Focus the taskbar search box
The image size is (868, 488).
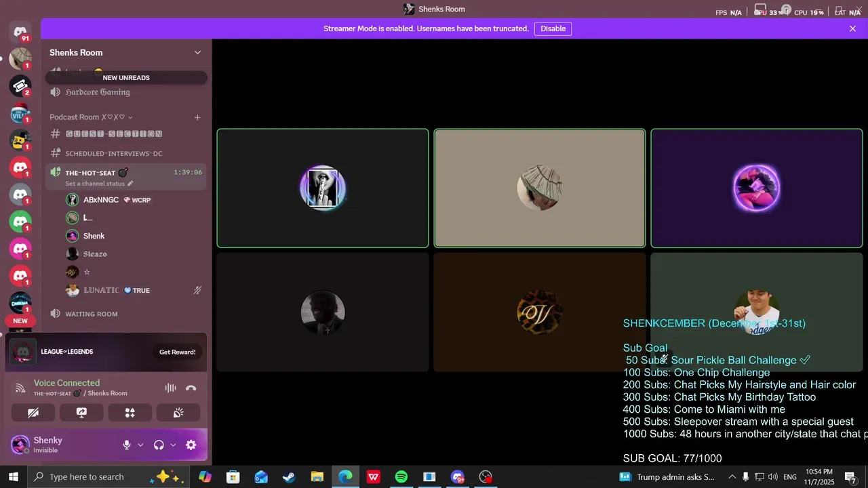(x=108, y=476)
